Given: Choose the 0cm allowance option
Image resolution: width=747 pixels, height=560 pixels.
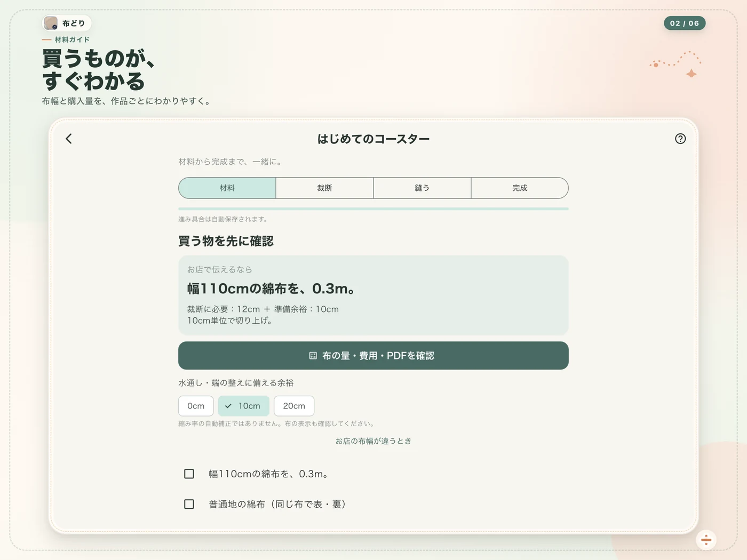Looking at the screenshot, I should tap(196, 406).
